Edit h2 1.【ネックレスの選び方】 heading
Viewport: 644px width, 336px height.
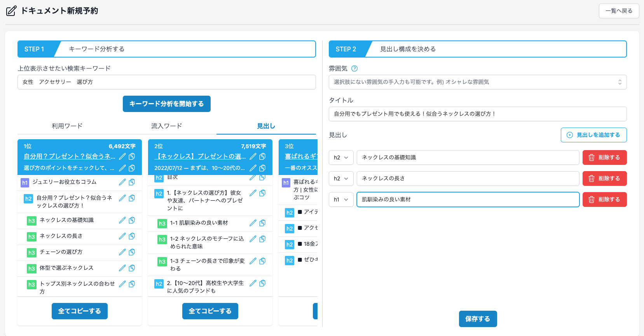[253, 193]
